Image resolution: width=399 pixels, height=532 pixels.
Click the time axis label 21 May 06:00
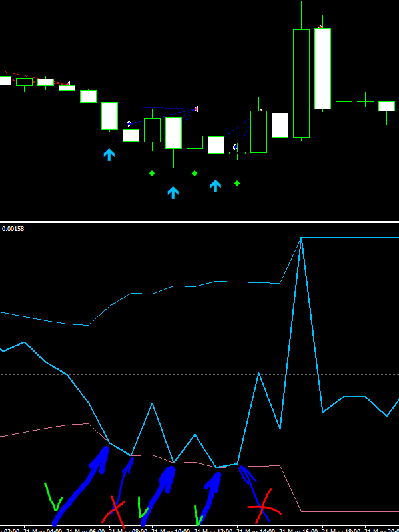[x=85, y=529]
